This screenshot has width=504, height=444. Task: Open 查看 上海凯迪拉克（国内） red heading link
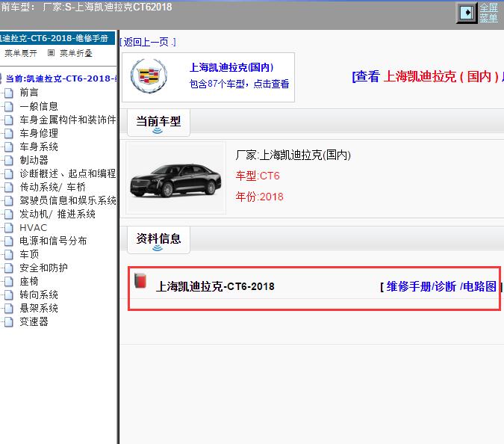pos(428,76)
